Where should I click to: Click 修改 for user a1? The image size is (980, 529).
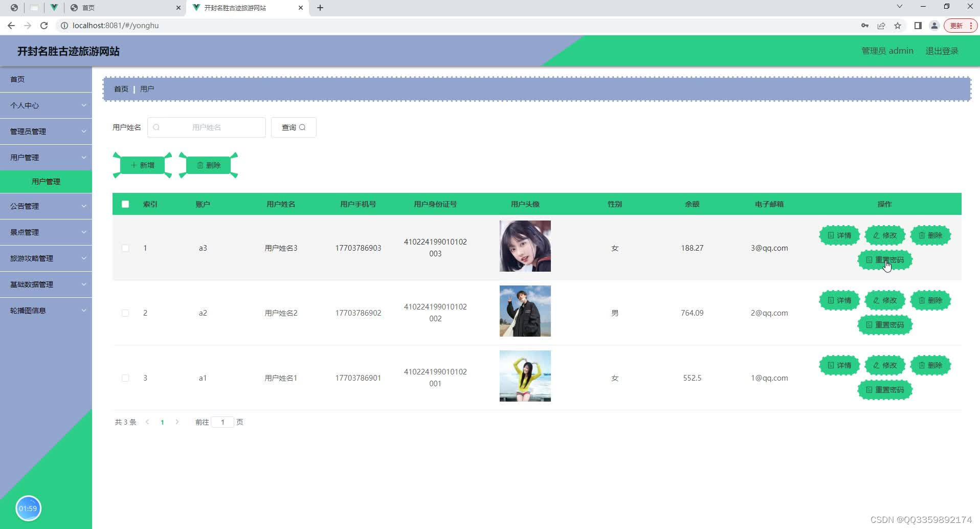(885, 365)
